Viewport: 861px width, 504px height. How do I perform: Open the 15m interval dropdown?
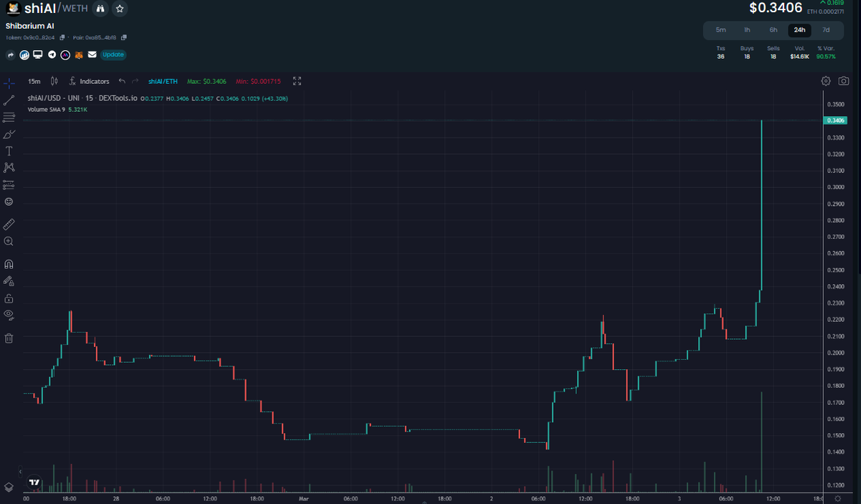coord(34,82)
